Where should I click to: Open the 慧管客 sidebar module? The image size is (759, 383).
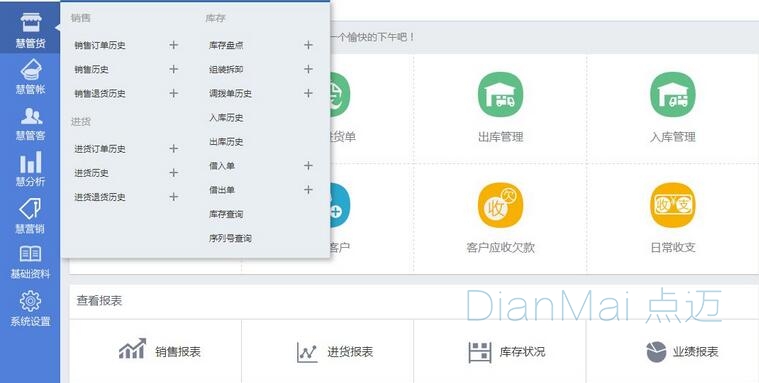(30, 123)
